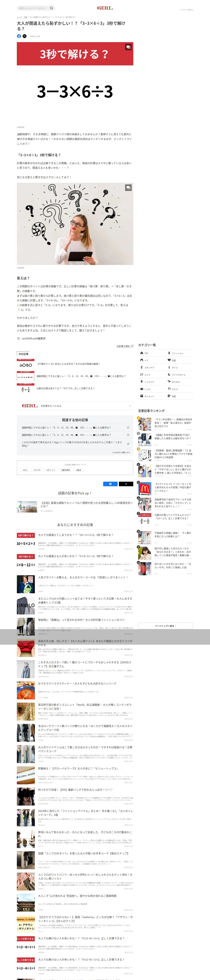The width and height of the screenshot is (210, 980).
Task: Select the #ポイント keyword tag
Action: click(x=51, y=470)
